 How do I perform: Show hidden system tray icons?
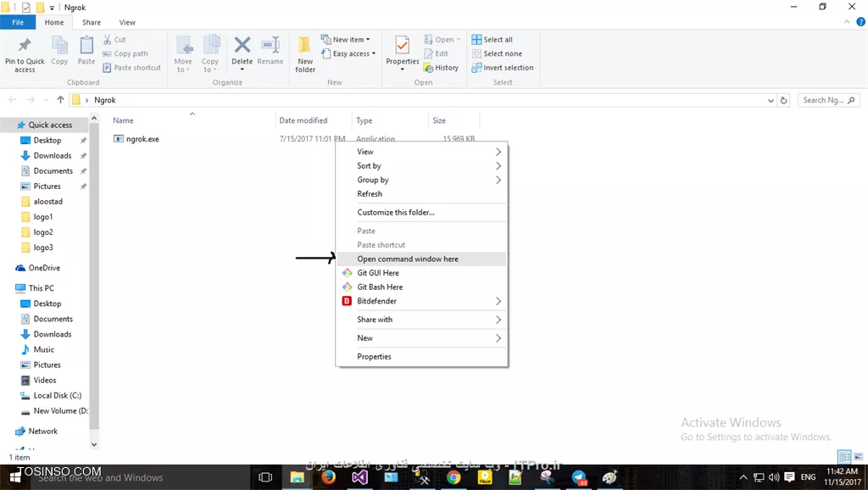[x=743, y=477]
